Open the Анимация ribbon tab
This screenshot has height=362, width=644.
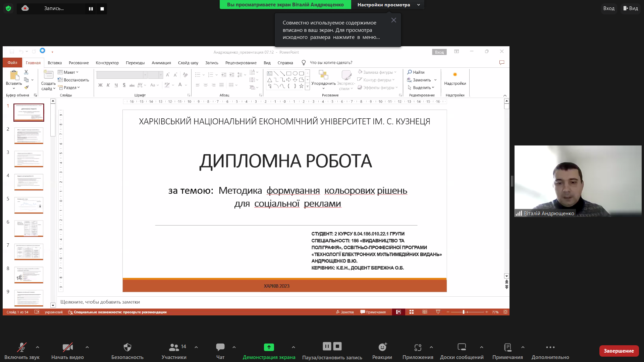161,63
